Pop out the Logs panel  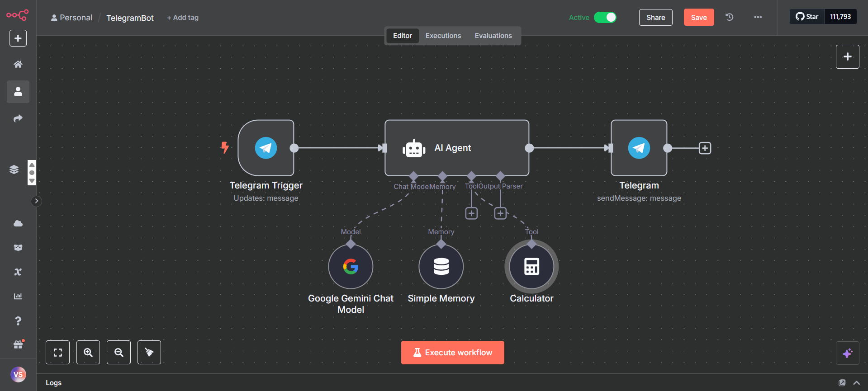coord(842,383)
